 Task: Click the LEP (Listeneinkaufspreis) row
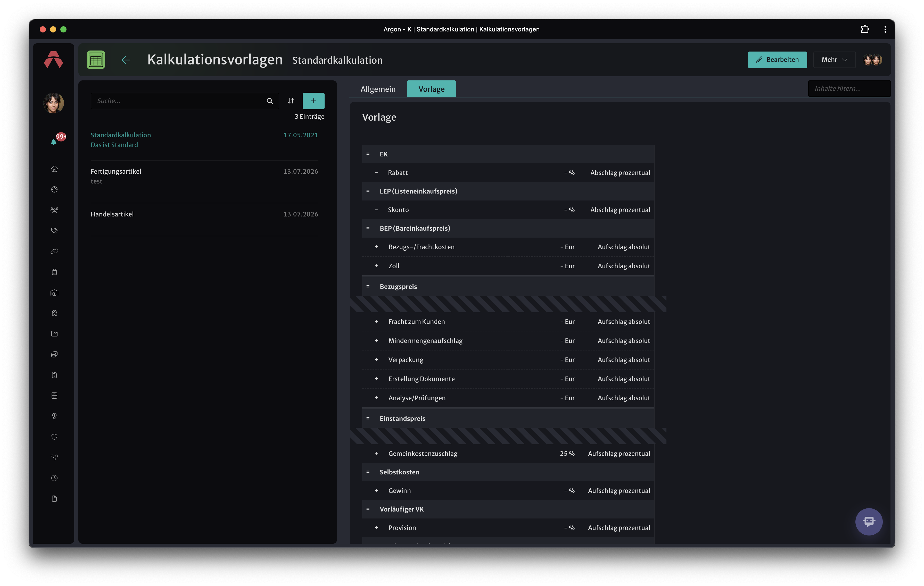click(x=508, y=191)
